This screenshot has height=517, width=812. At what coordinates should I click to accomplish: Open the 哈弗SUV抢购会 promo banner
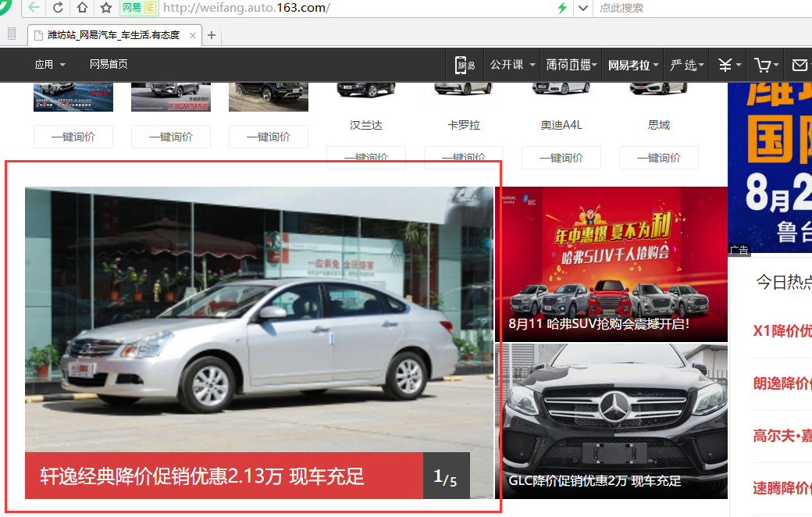click(x=611, y=264)
